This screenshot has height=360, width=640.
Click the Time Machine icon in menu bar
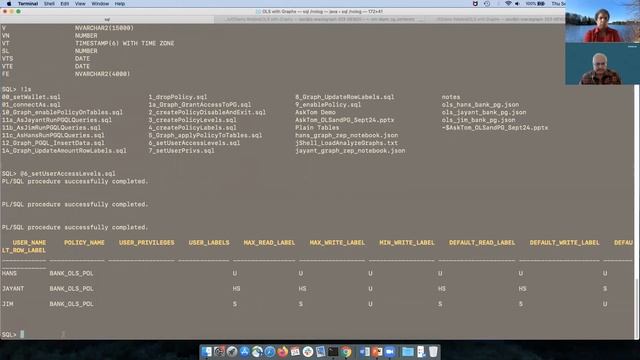pyautogui.click(x=487, y=3)
